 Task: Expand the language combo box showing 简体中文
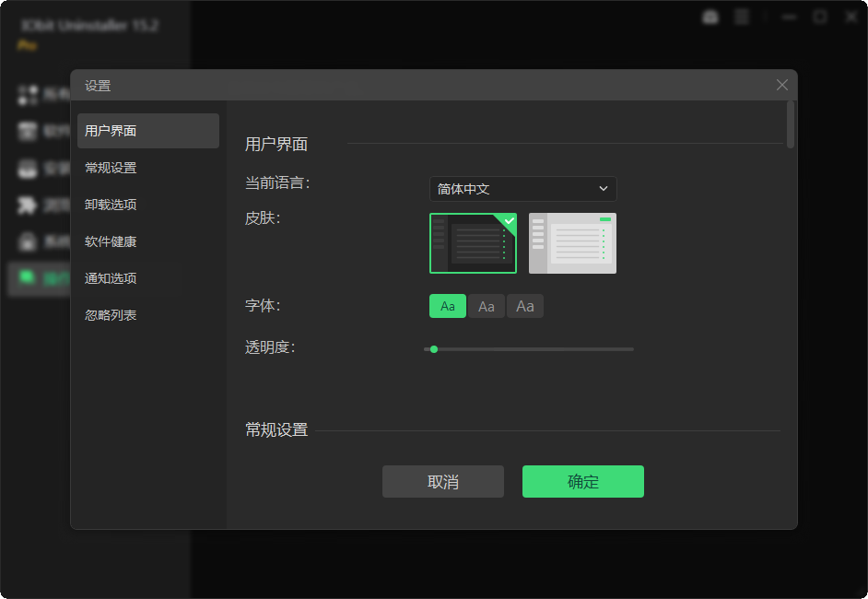522,188
